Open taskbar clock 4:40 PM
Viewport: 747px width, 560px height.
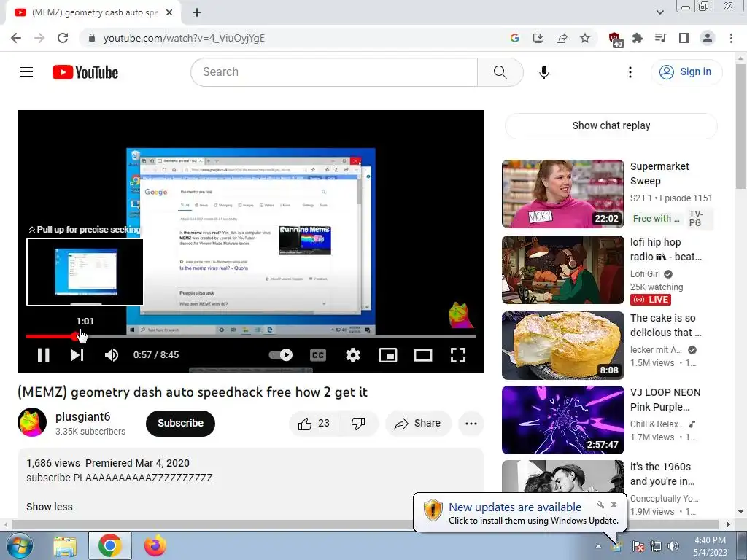(710, 546)
